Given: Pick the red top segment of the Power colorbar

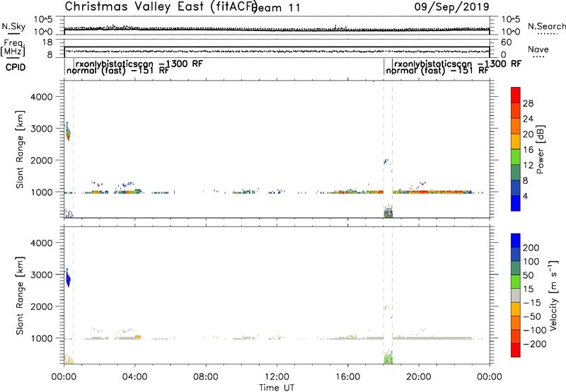Looking at the screenshot, I should (516, 95).
